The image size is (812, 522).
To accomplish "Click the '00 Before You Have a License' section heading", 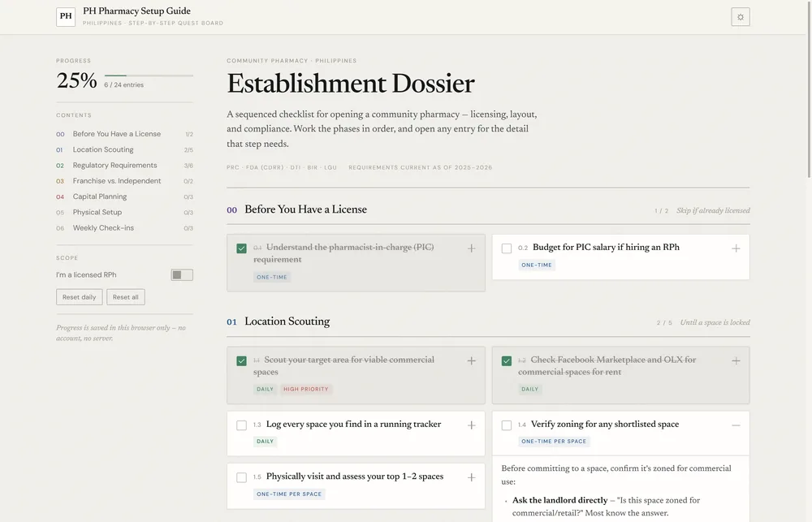I will pos(296,209).
